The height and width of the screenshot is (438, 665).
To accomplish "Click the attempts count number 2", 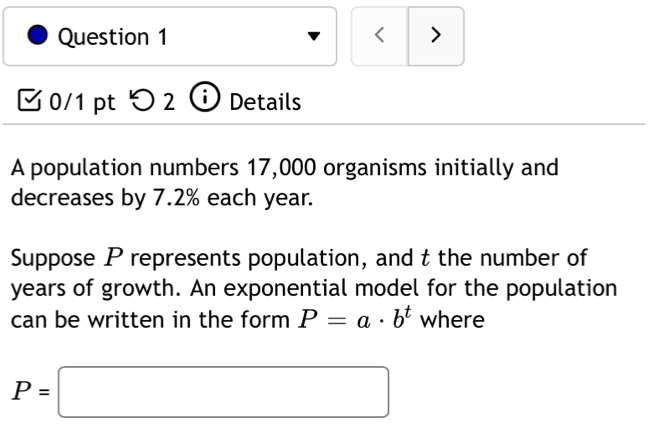I will [x=169, y=102].
